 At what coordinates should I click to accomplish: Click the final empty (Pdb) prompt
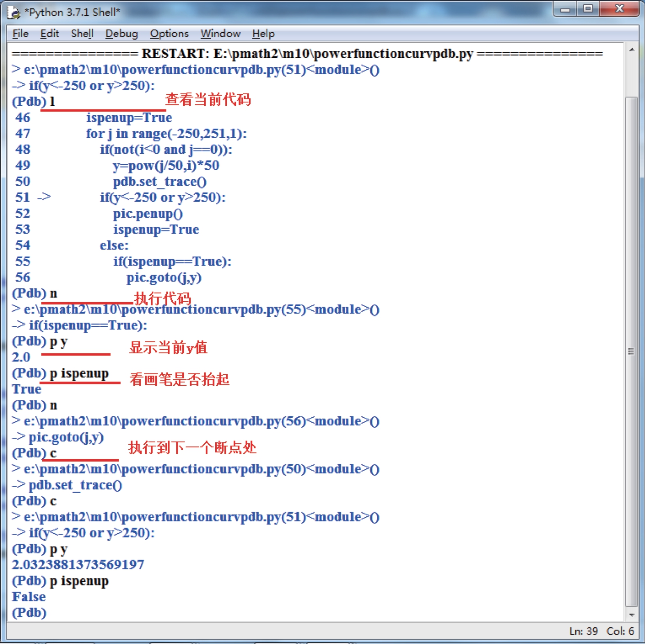(29, 613)
